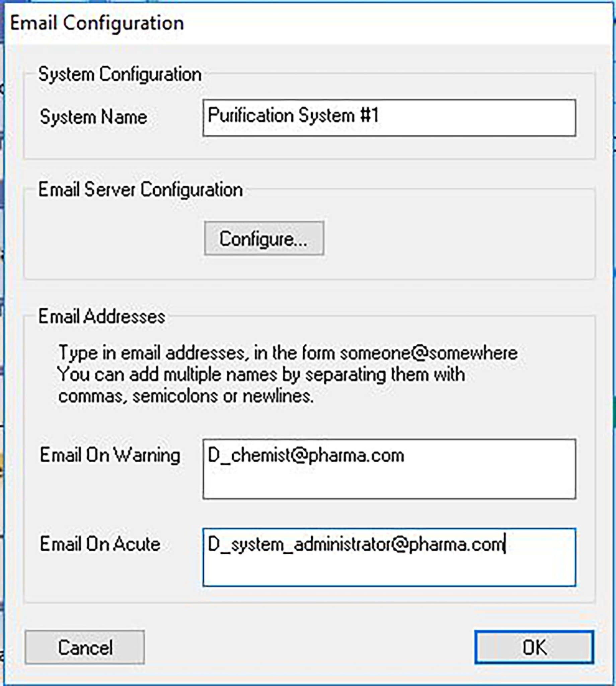Click the 'Email On Acute' label
616x686 pixels.
pyautogui.click(x=100, y=544)
